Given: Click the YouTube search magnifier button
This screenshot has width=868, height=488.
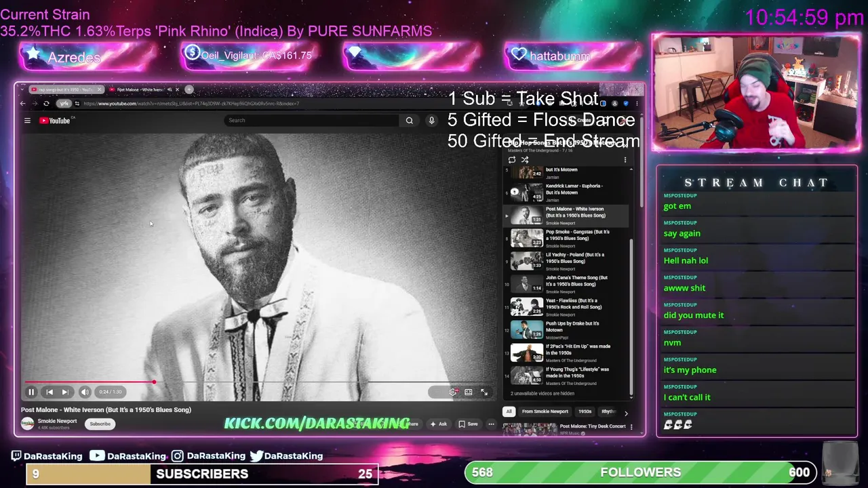Looking at the screenshot, I should click(409, 121).
